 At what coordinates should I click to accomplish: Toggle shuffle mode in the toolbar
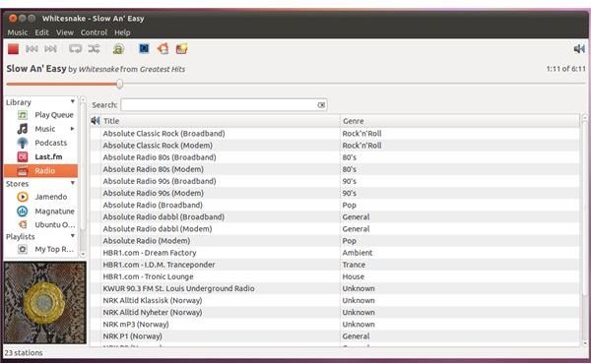94,49
